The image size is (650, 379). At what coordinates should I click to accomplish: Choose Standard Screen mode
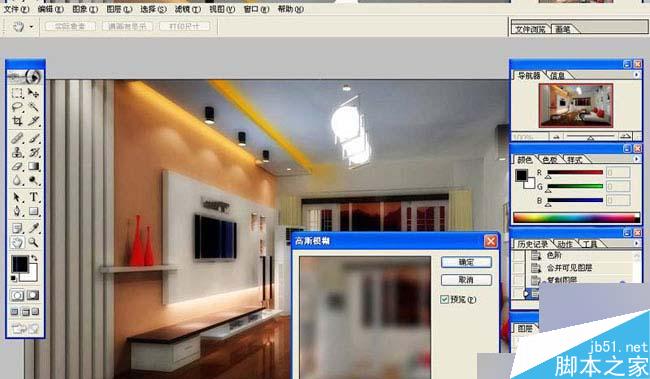coord(15,312)
